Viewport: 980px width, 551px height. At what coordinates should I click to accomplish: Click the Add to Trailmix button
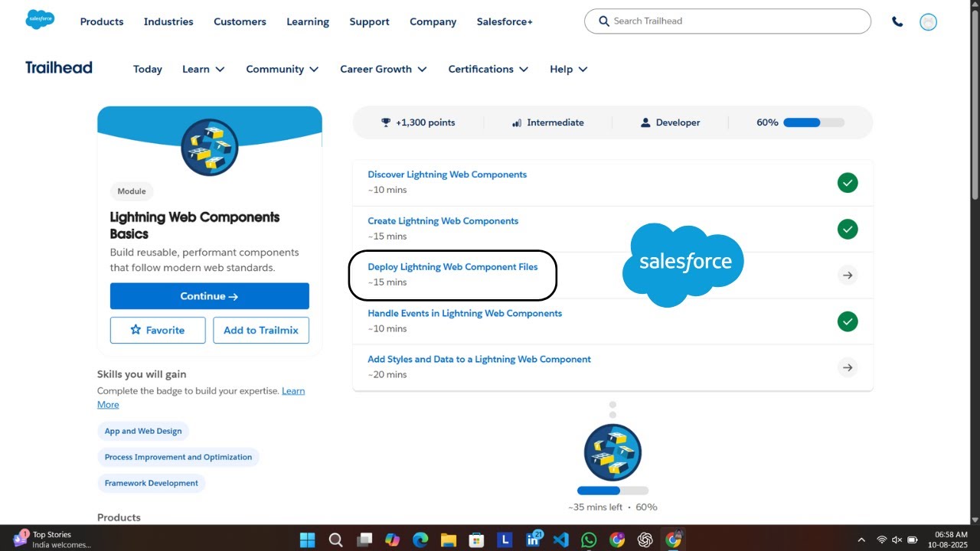[x=261, y=330]
